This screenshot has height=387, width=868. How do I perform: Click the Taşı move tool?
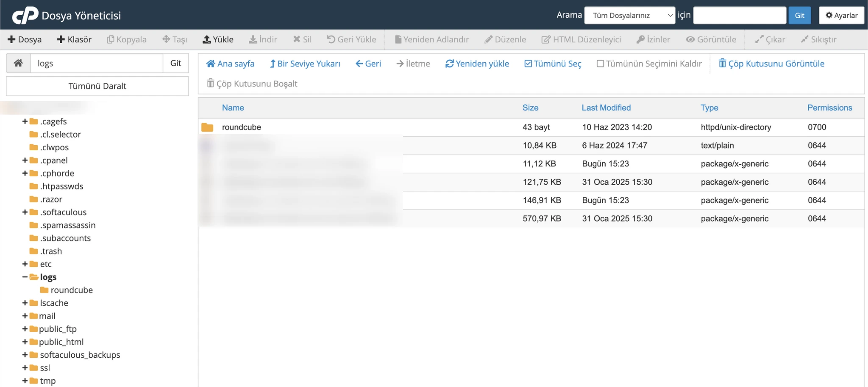click(175, 39)
